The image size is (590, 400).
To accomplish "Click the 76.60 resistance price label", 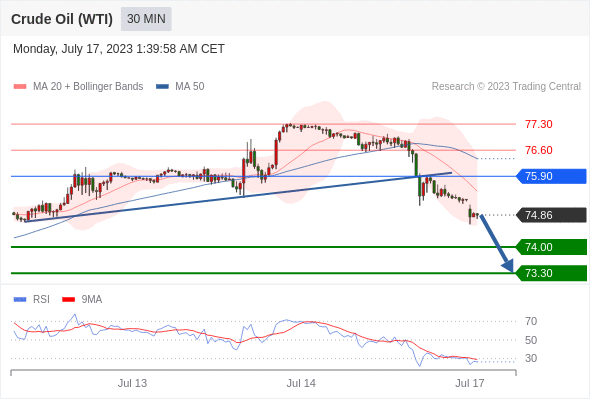I will (538, 150).
